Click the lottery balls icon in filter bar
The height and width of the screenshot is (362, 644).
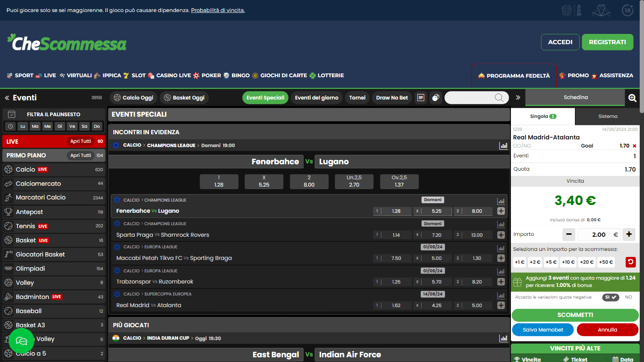point(435,98)
